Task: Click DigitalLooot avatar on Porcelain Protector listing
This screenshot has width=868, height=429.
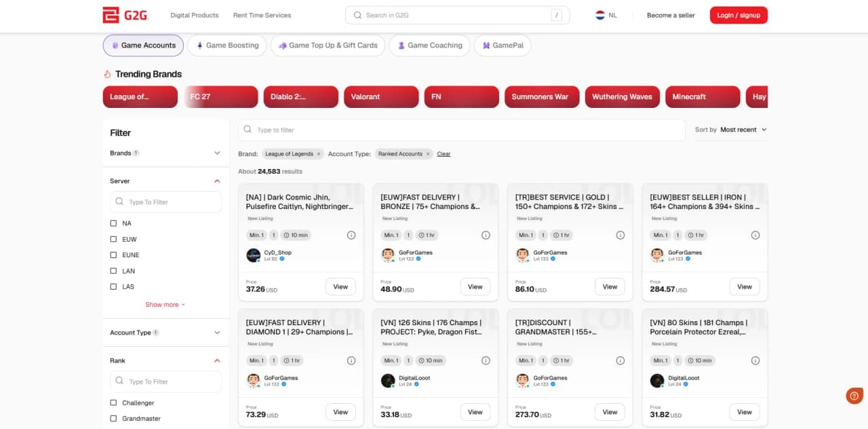Action: pyautogui.click(x=657, y=381)
